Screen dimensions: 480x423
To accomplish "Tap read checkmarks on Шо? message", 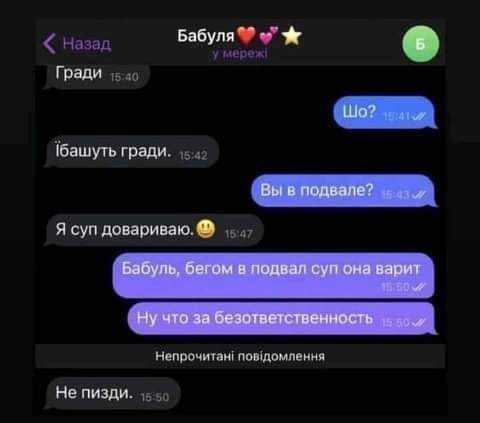I will pos(419,116).
